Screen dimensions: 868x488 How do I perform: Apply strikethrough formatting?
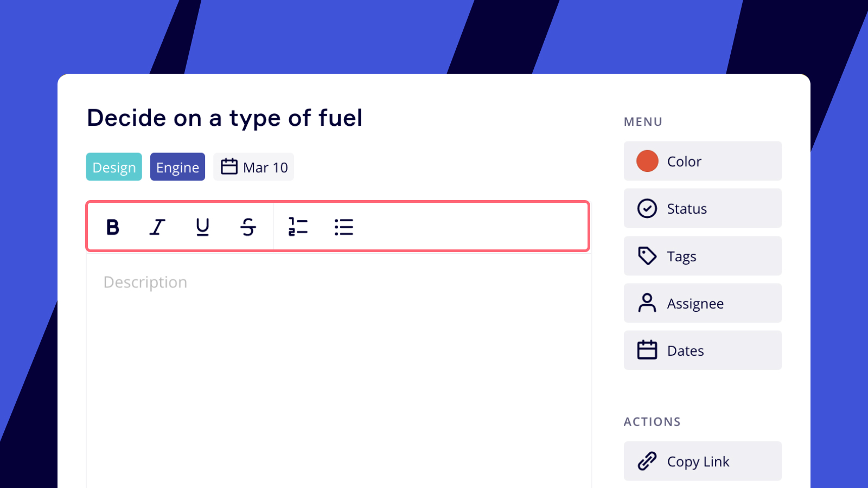coord(248,227)
